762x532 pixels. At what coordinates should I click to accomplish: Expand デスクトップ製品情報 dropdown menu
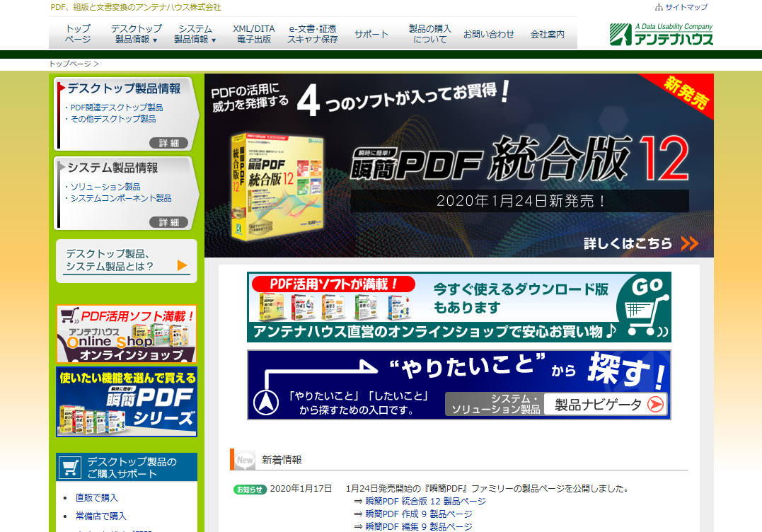[x=136, y=34]
